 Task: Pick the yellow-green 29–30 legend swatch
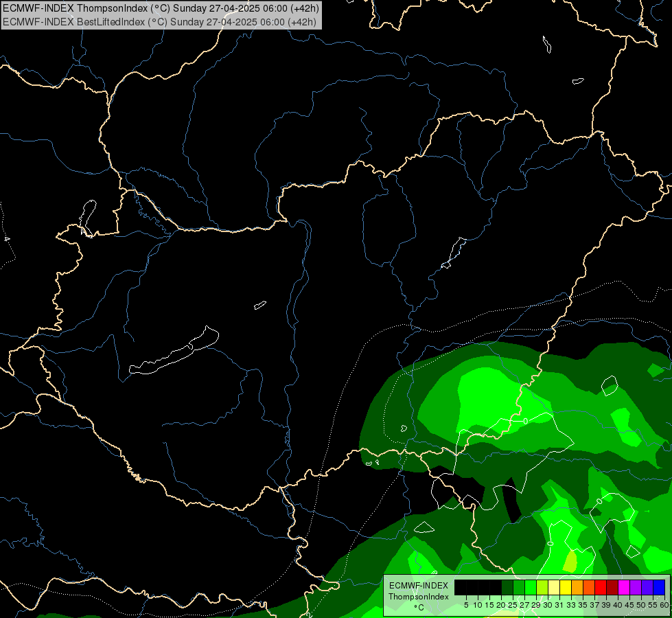542,587
